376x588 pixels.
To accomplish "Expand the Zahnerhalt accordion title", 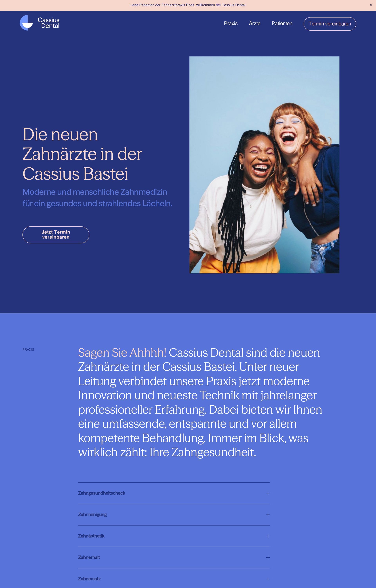I will point(89,557).
